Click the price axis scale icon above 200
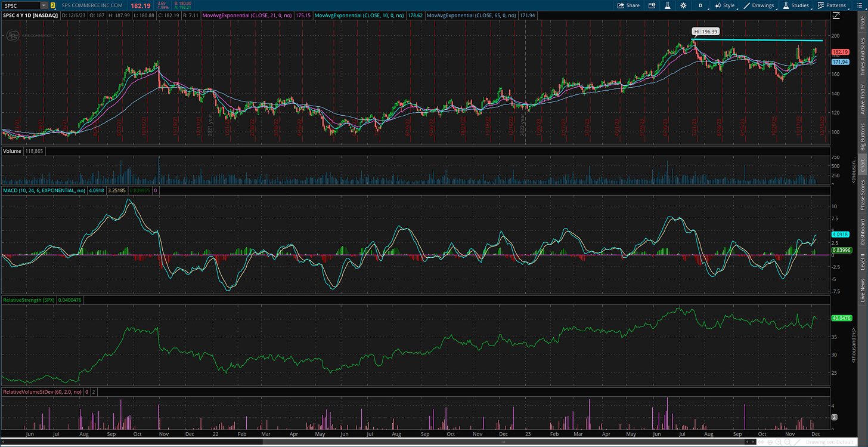The image size is (868, 447). point(836,16)
